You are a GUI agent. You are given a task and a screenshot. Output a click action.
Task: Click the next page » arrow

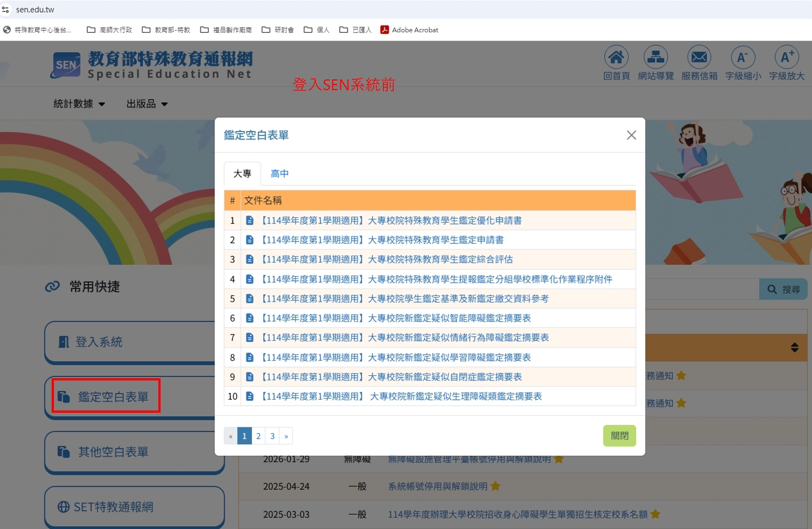[286, 436]
